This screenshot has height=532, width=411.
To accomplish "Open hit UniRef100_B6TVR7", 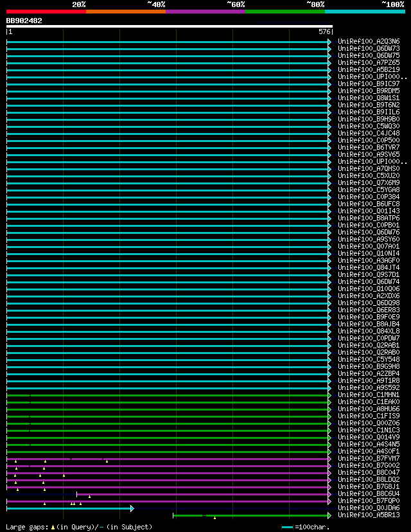I will click(x=369, y=147).
